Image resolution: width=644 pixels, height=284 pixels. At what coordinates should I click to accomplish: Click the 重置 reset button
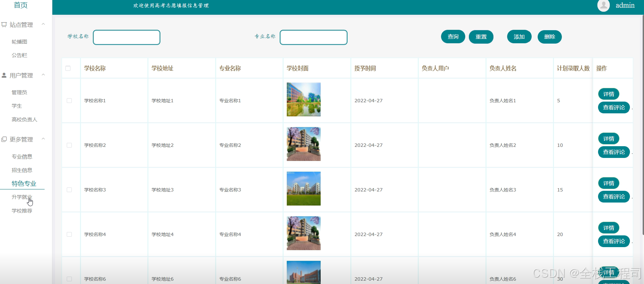point(481,37)
